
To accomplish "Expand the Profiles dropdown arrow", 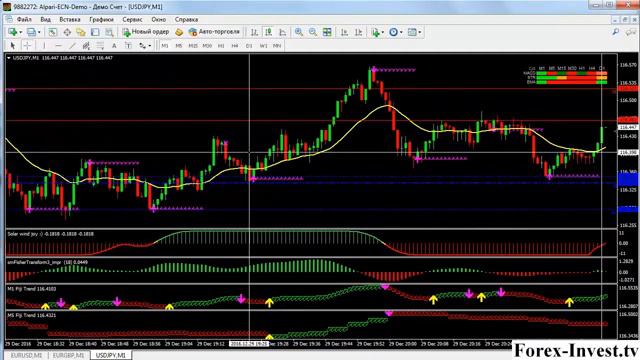I will [39, 32].
